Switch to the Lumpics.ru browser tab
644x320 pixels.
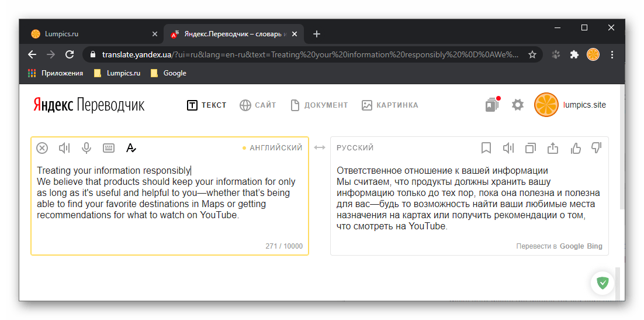click(x=94, y=34)
